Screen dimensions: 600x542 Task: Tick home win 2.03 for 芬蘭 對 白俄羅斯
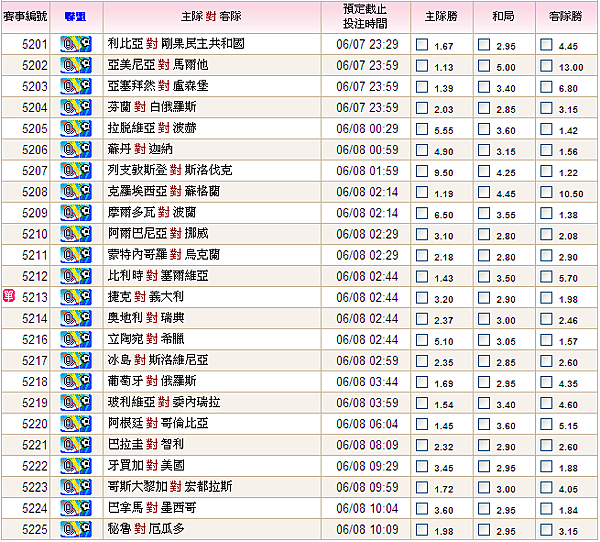coord(422,108)
